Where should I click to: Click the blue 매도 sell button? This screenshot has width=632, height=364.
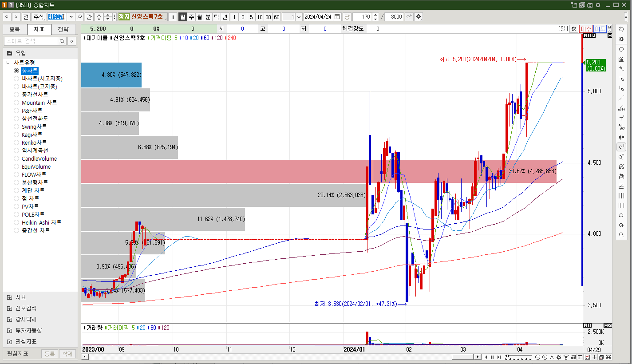[x=600, y=28]
